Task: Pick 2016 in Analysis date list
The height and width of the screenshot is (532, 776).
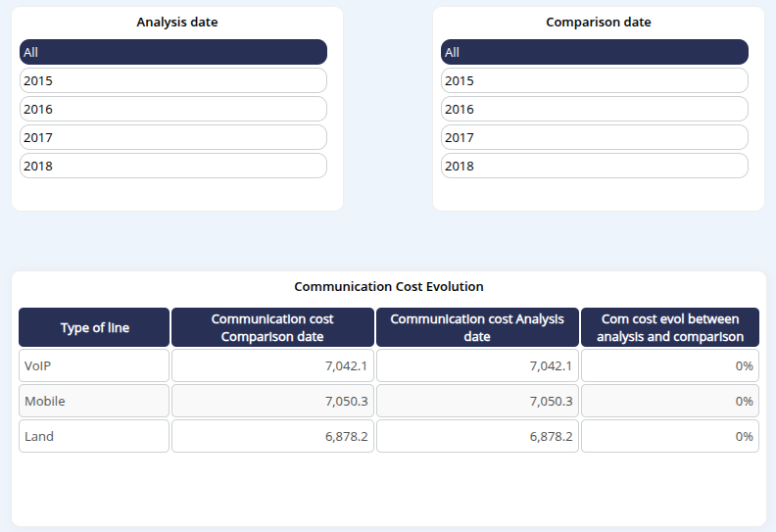Action: (x=172, y=109)
